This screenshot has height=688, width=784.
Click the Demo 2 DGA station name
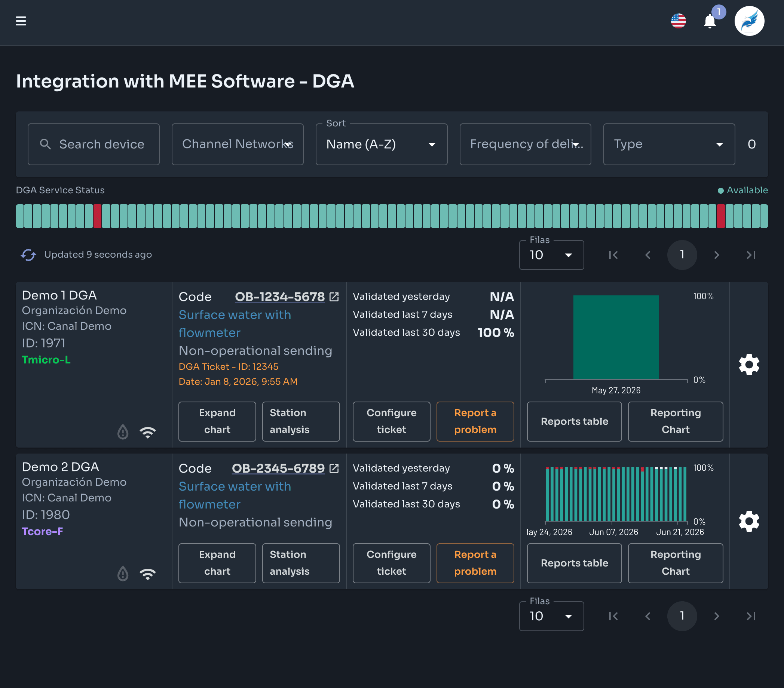61,467
